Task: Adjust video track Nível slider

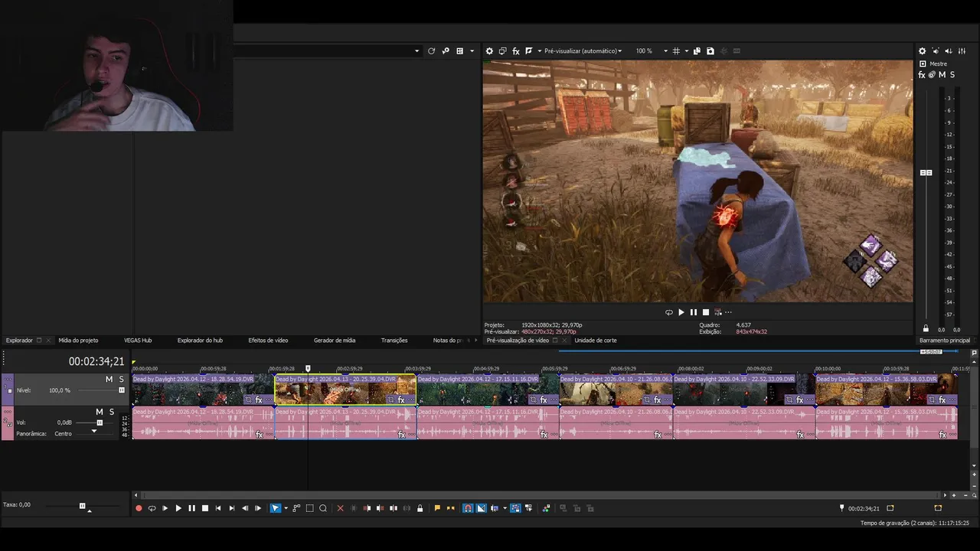Action: coord(121,390)
